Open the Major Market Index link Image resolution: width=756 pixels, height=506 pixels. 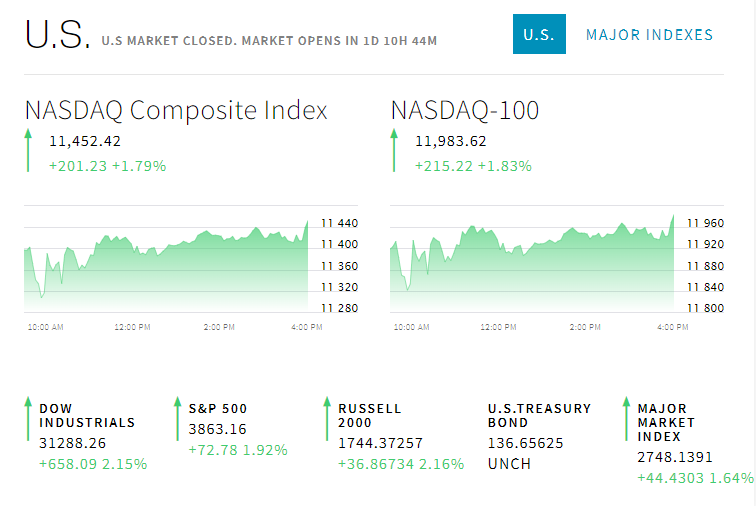(x=662, y=422)
